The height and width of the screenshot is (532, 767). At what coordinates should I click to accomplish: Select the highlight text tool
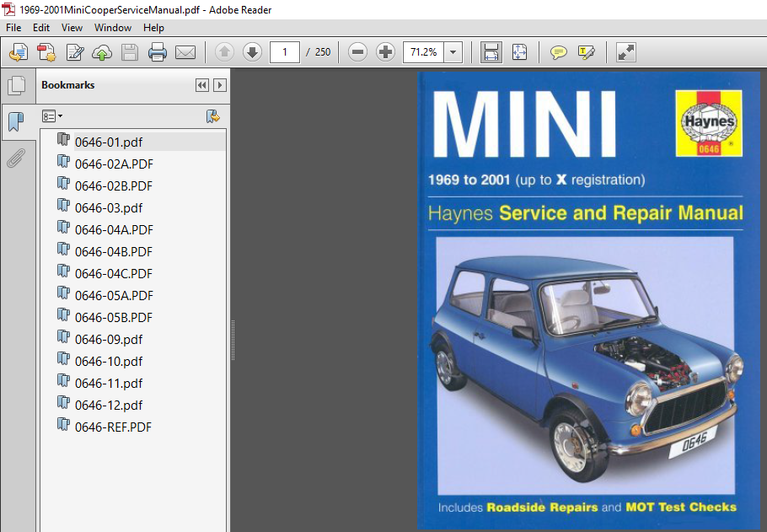(x=586, y=52)
